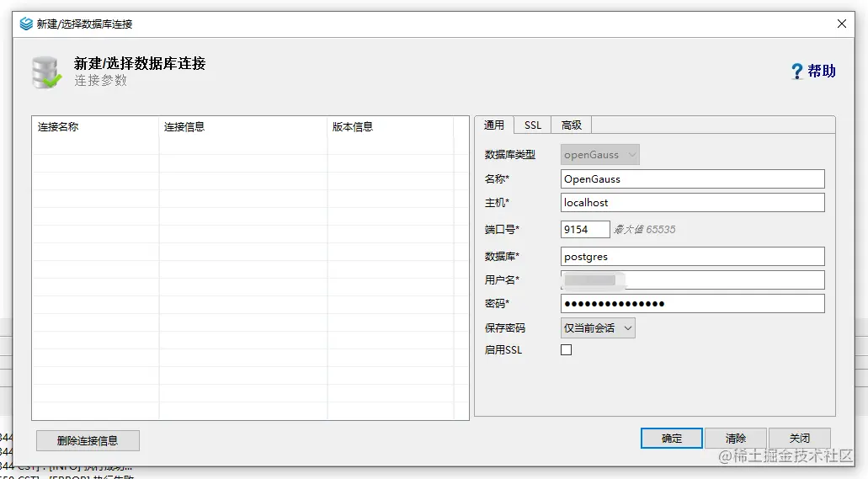Click the help question mark icon
868x479 pixels.
[x=796, y=71]
